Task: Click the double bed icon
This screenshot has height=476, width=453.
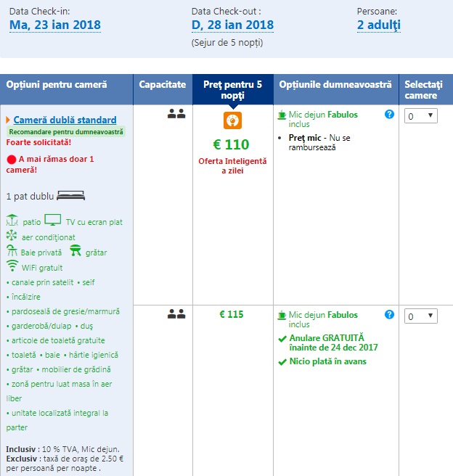Action: tap(71, 196)
